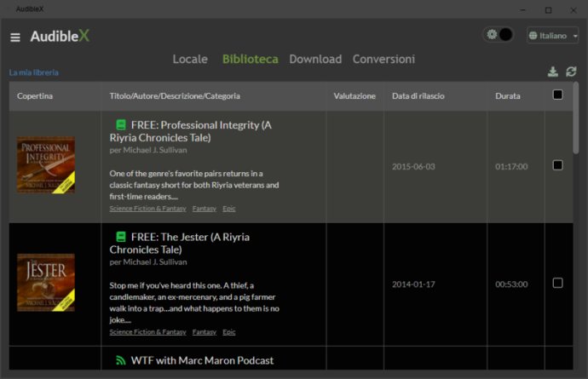Viewport: 588px width, 379px height.
Task: Toggle the dark mode switch
Action: (x=499, y=35)
